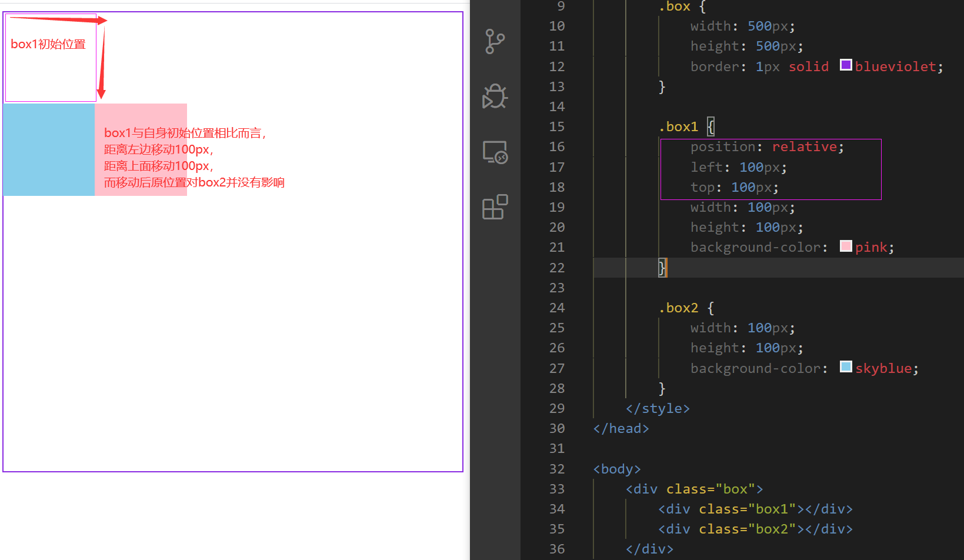Open color picker for blueviolet swatch
The width and height of the screenshot is (964, 560).
[x=846, y=65]
